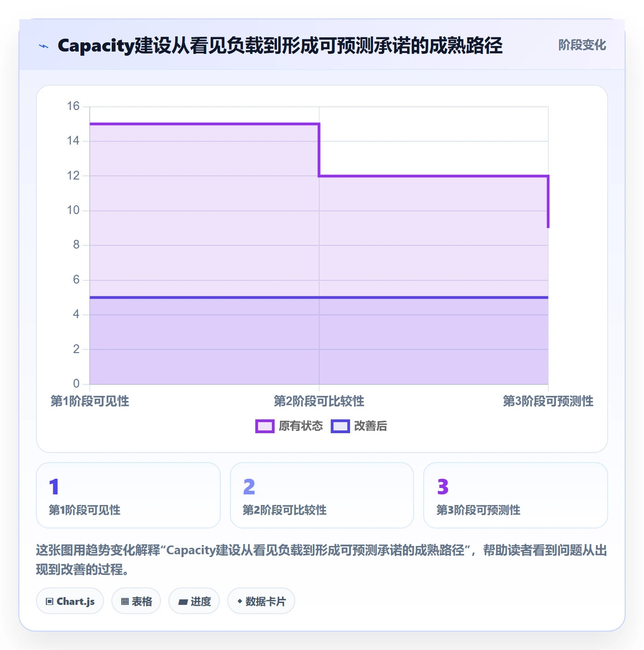This screenshot has width=644, height=650.
Task: Click the purple step line at value 15
Action: coord(204,124)
